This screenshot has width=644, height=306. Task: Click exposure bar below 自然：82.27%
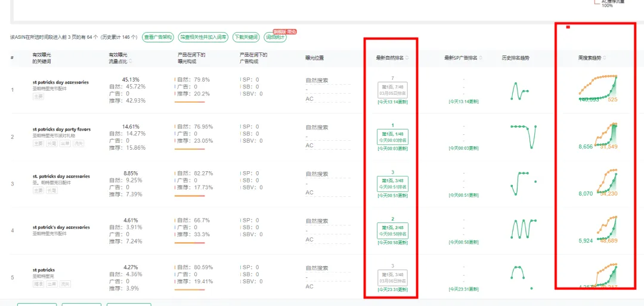[x=190, y=196]
